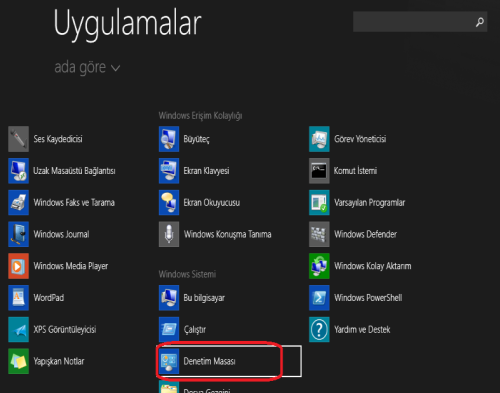Click the 'Ses Kaydedicisi' label
This screenshot has width=500, height=393.
[x=58, y=139]
